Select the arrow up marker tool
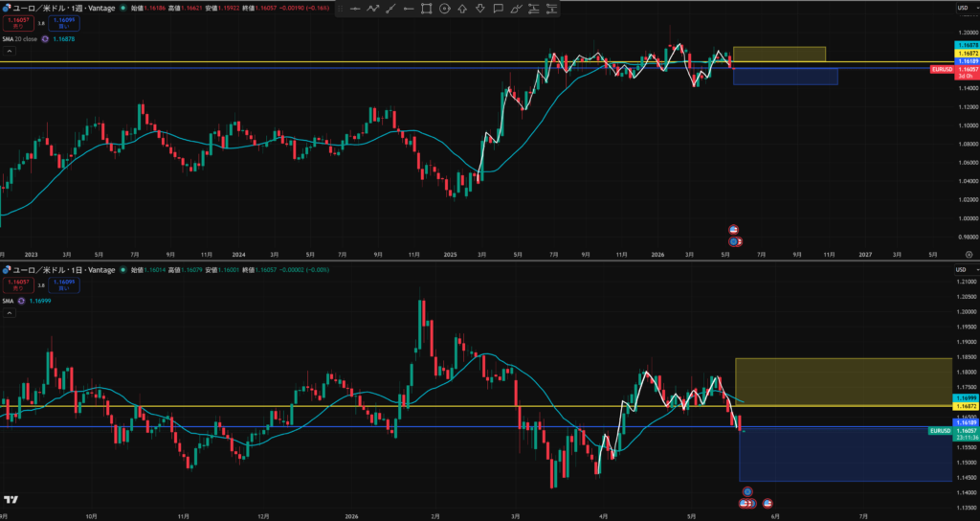980x521 pixels. tap(462, 9)
